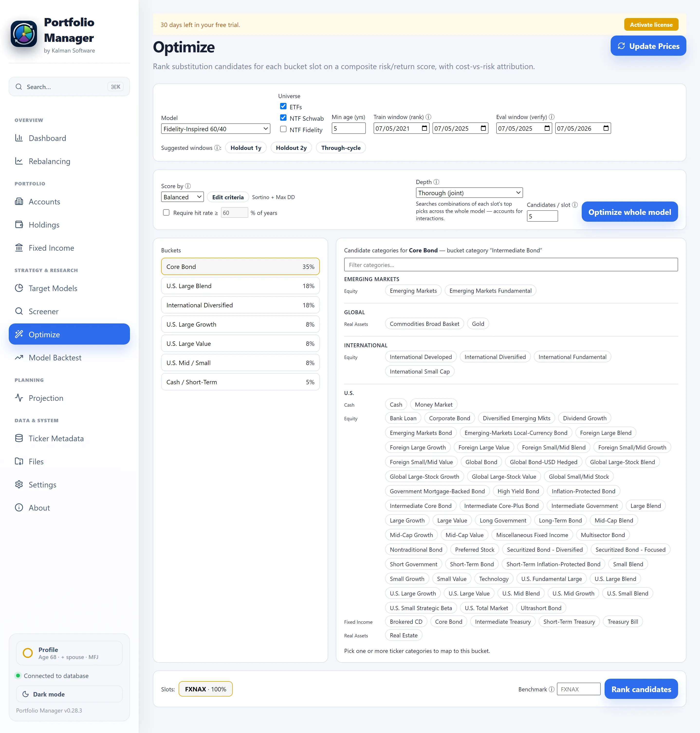Click the Fixed Income bank icon

(x=19, y=248)
